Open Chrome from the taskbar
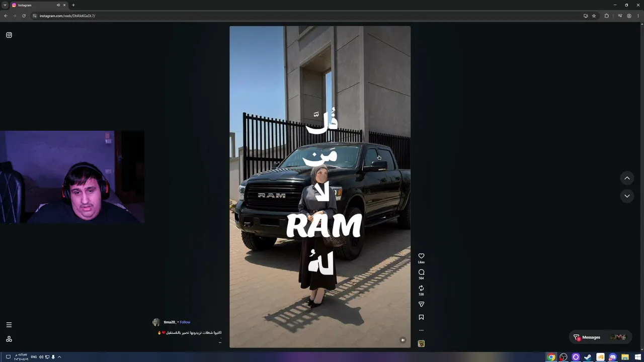644x362 pixels. pos(551,357)
